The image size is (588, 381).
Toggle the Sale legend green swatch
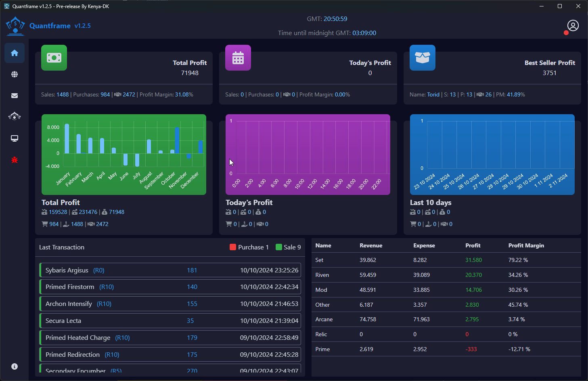click(x=279, y=247)
